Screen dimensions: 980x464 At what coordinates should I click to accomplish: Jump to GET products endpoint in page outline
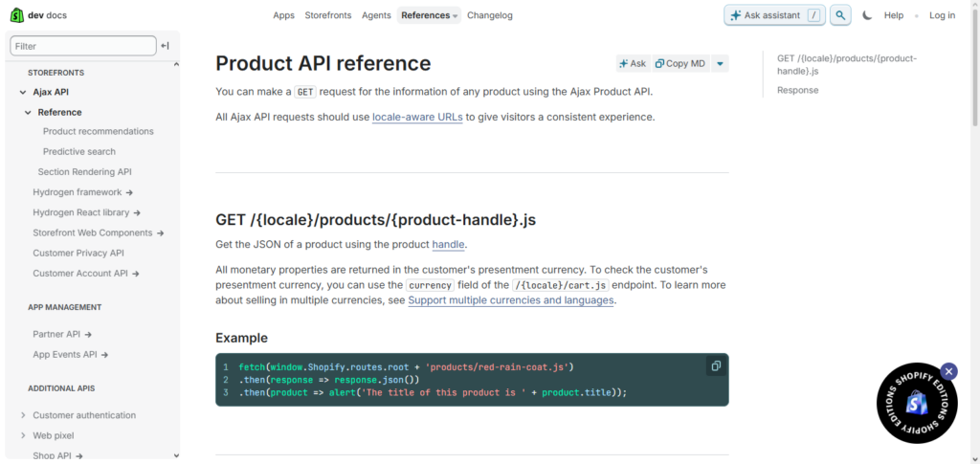click(847, 64)
